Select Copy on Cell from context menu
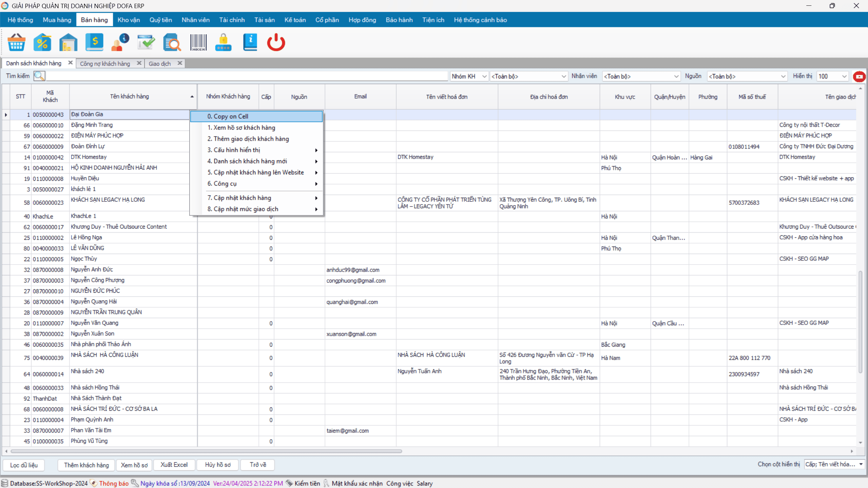 tap(256, 116)
